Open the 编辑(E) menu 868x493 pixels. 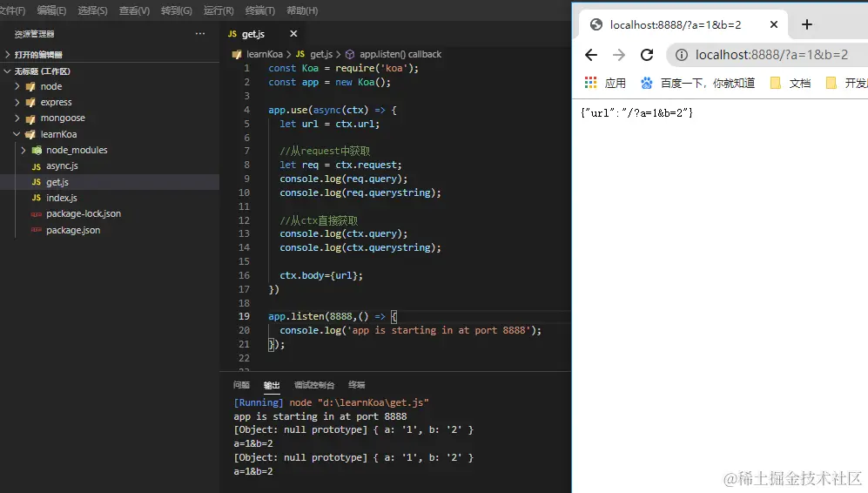(51, 10)
